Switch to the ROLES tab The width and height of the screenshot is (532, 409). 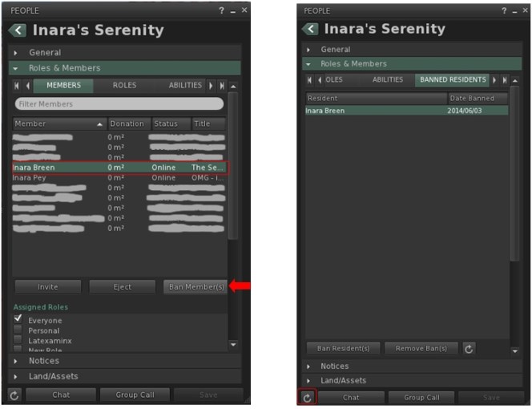(x=124, y=85)
